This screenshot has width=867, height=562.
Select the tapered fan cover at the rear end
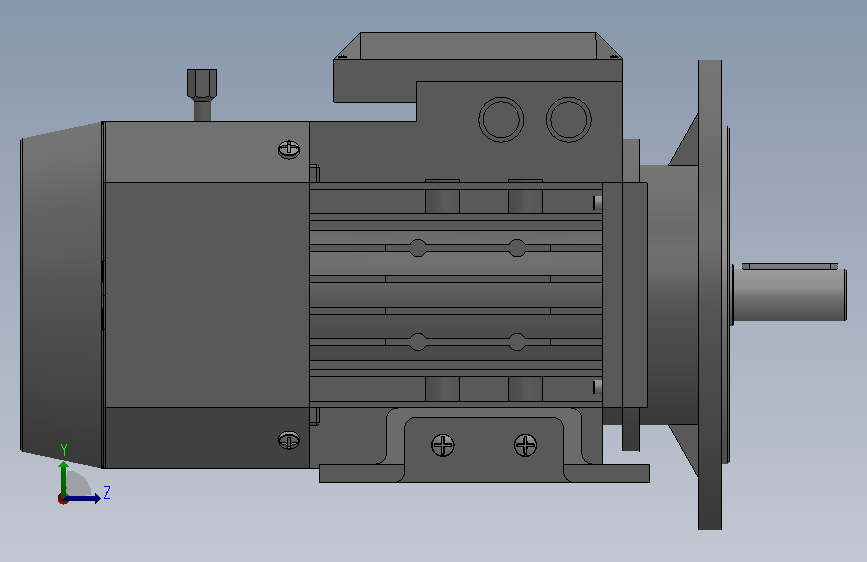coord(61,295)
